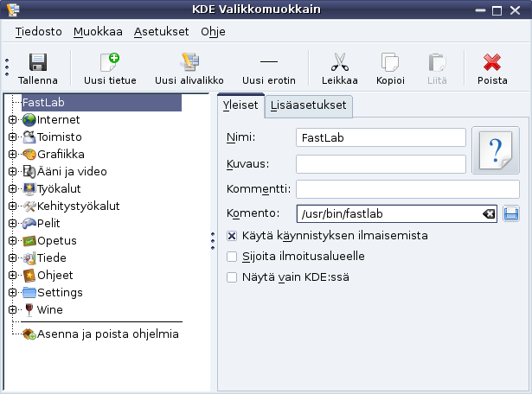Expand the Ääni ja video node

pyautogui.click(x=12, y=171)
